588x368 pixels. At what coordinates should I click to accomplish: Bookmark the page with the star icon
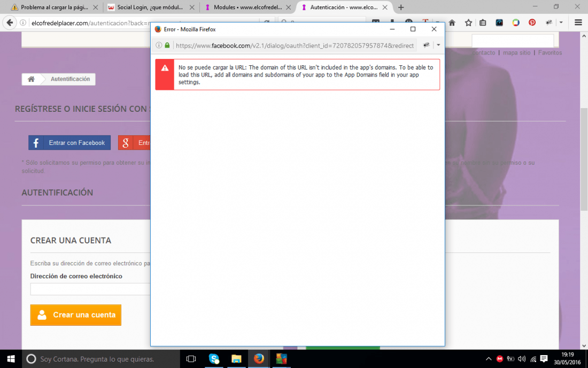[468, 23]
